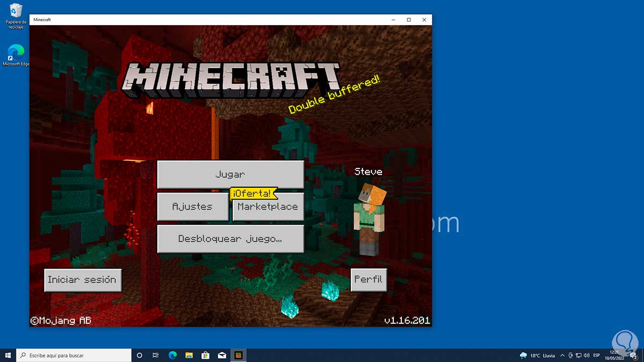
Task: Click Iniciar sesión to sign in
Action: coord(82,280)
